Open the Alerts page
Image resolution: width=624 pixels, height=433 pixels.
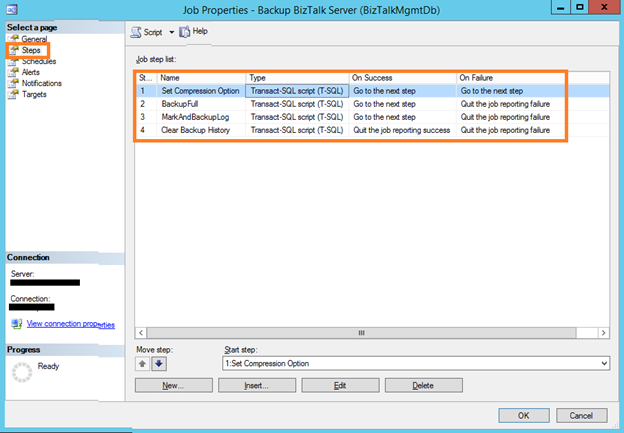(31, 72)
